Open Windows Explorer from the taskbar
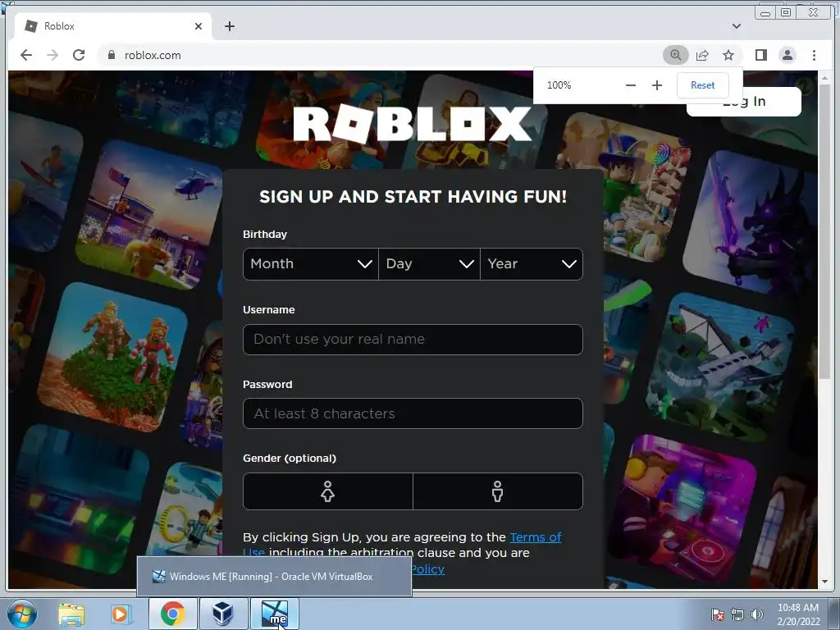The height and width of the screenshot is (630, 840). [x=71, y=614]
